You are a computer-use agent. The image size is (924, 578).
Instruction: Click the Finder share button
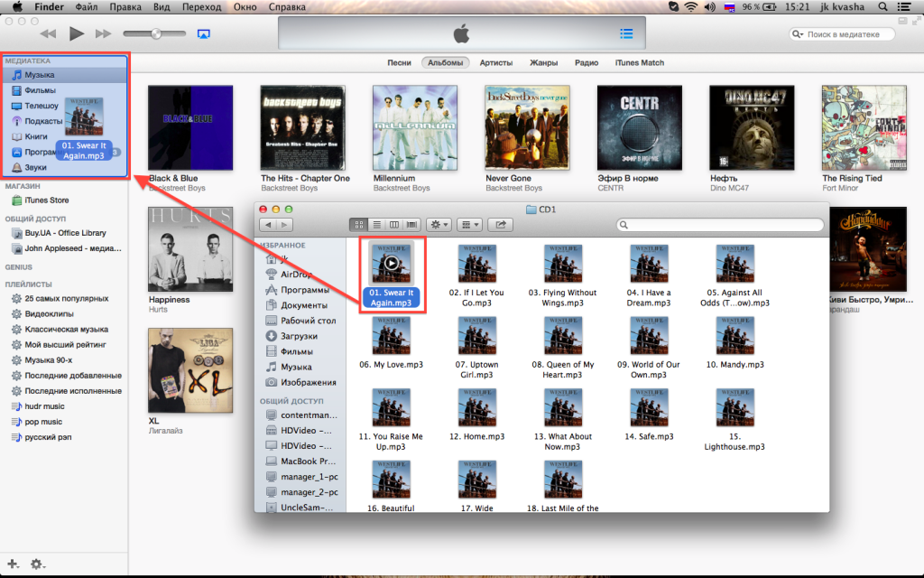point(500,225)
